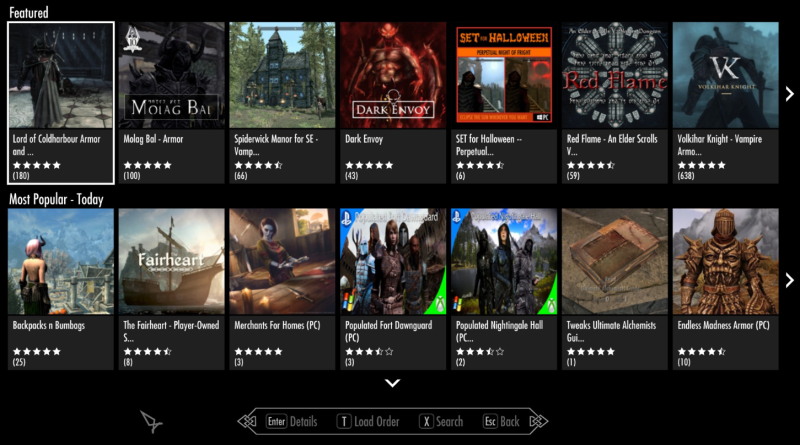Click the T key Load Order icon
800x445 pixels.
[x=344, y=422]
